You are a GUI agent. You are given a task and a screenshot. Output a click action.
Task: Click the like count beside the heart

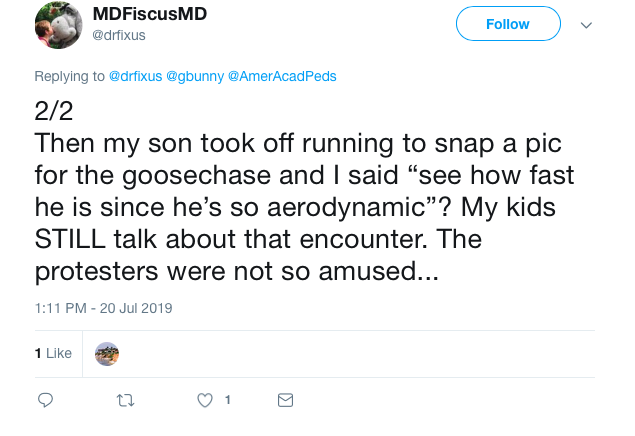tap(227, 400)
